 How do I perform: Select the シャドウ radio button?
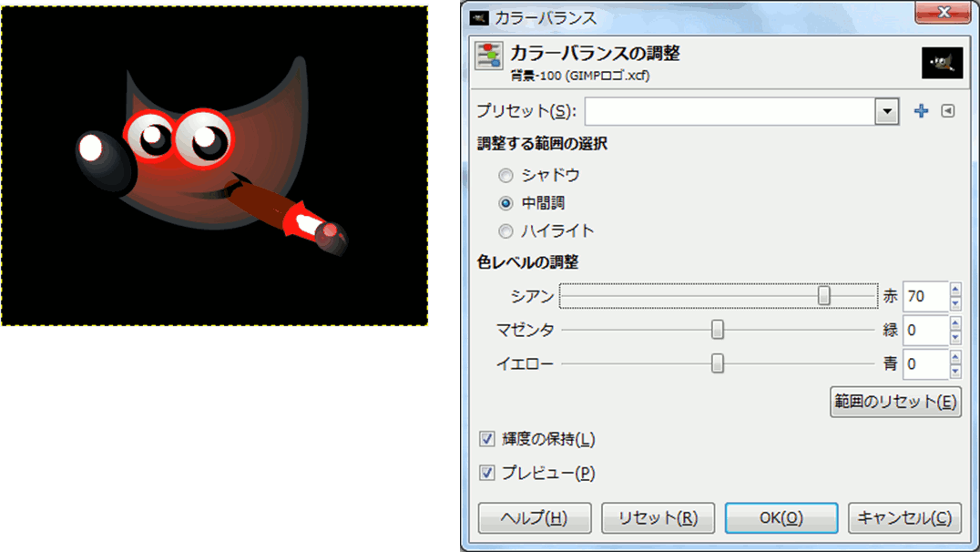click(506, 174)
